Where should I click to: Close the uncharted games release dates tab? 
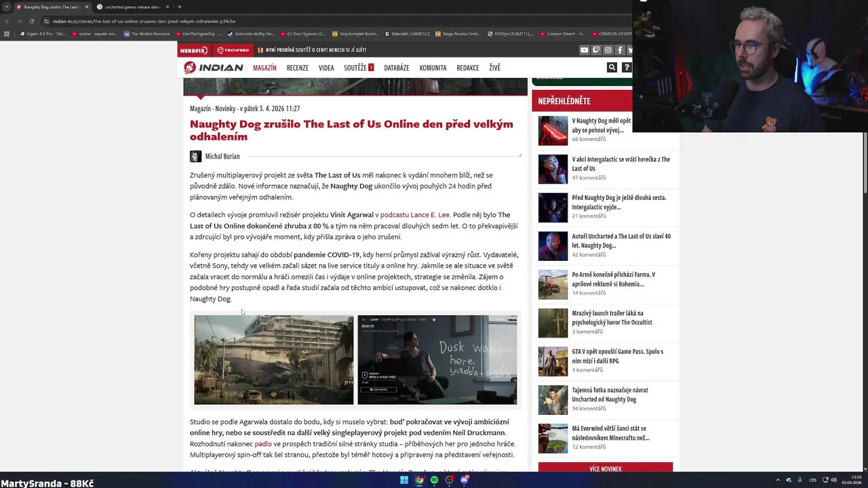(167, 7)
